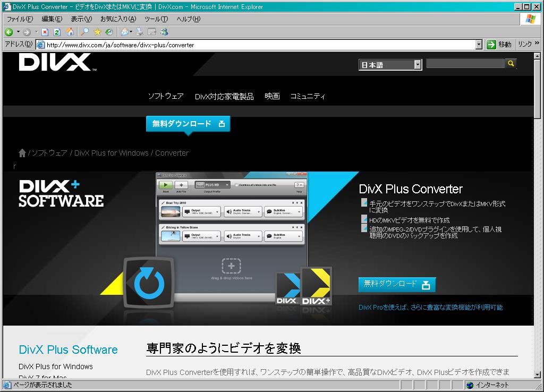Click the vertical scrollbar thumb
This screenshot has width=544, height=392.
pos(537,89)
